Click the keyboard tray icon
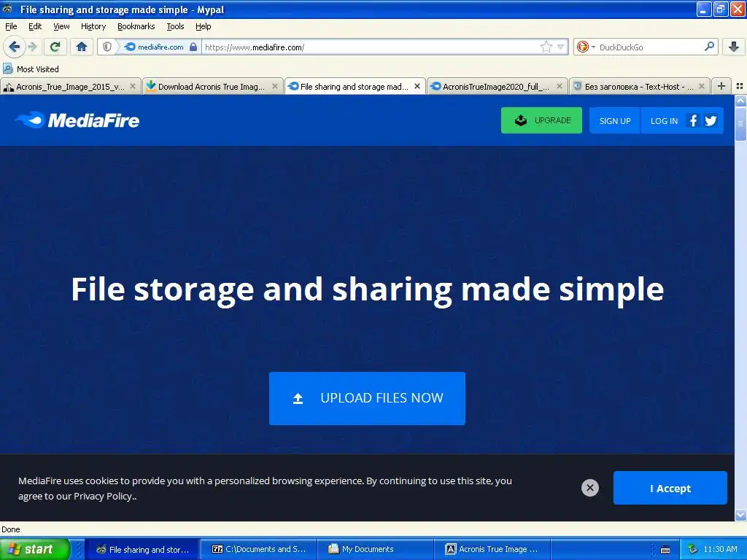This screenshot has width=747, height=560. pyautogui.click(x=665, y=550)
